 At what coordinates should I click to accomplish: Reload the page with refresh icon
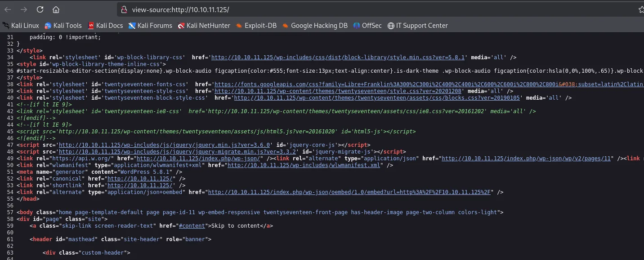(x=40, y=9)
